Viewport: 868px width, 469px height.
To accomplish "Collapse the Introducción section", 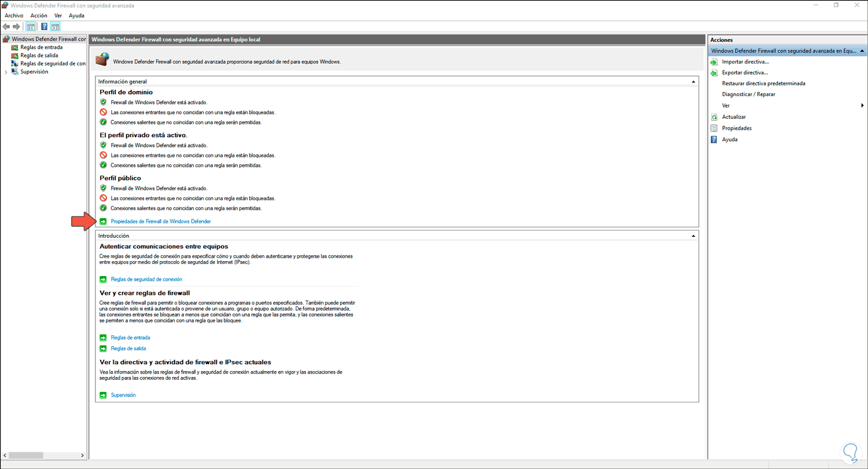I will 693,236.
